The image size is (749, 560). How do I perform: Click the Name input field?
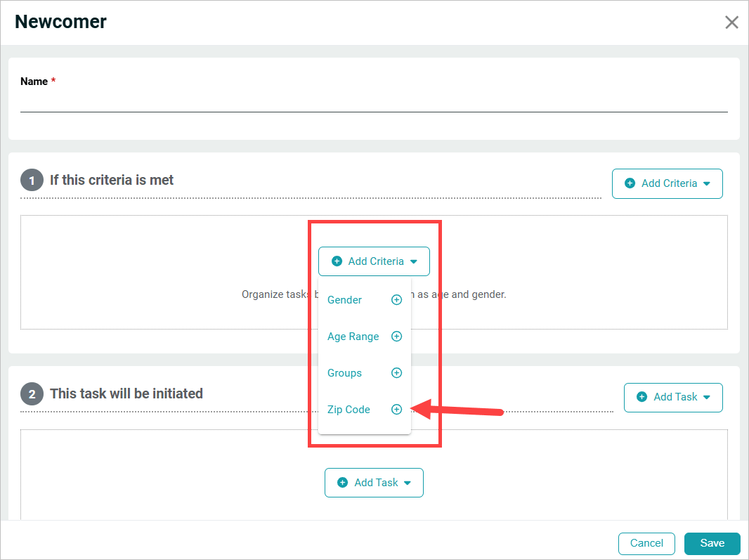tap(374, 101)
